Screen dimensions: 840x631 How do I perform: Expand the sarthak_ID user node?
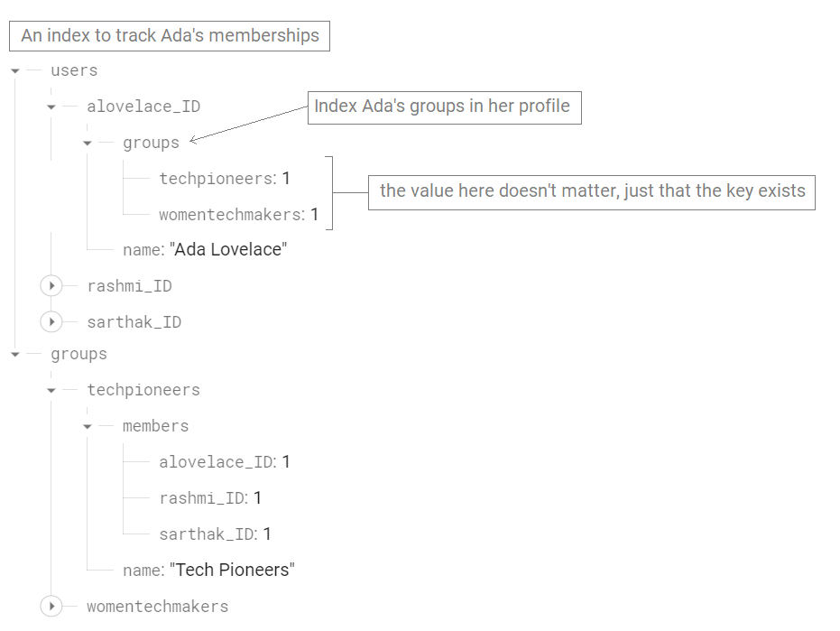(x=51, y=322)
